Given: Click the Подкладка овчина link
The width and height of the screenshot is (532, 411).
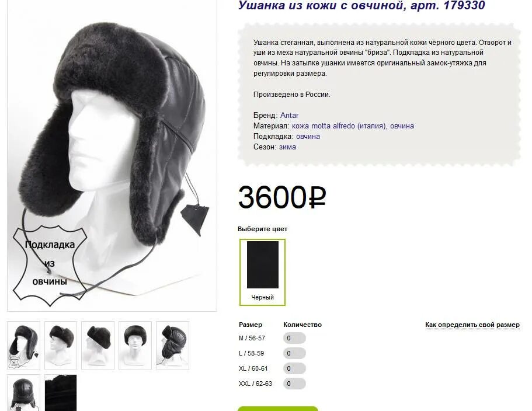Looking at the screenshot, I should click(x=308, y=137).
